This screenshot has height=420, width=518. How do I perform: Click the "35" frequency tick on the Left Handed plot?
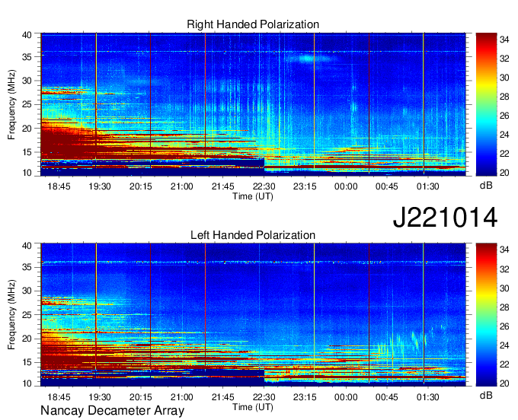[27, 267]
